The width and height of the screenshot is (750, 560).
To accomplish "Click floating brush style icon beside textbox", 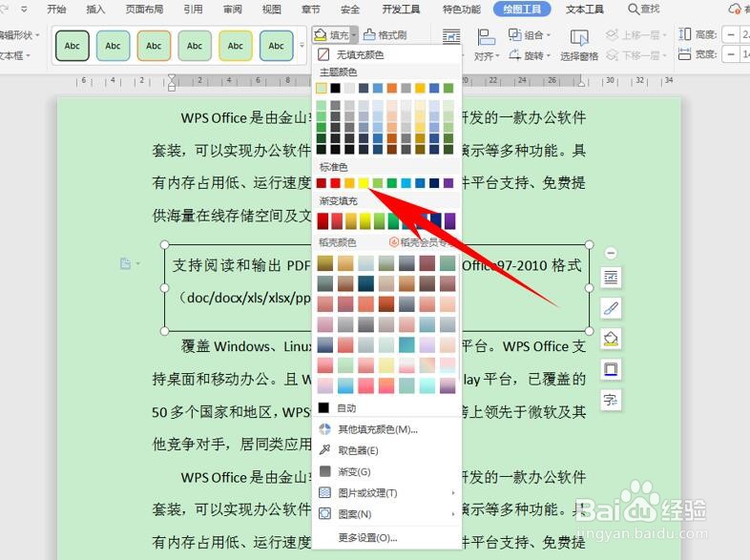I will 611,308.
